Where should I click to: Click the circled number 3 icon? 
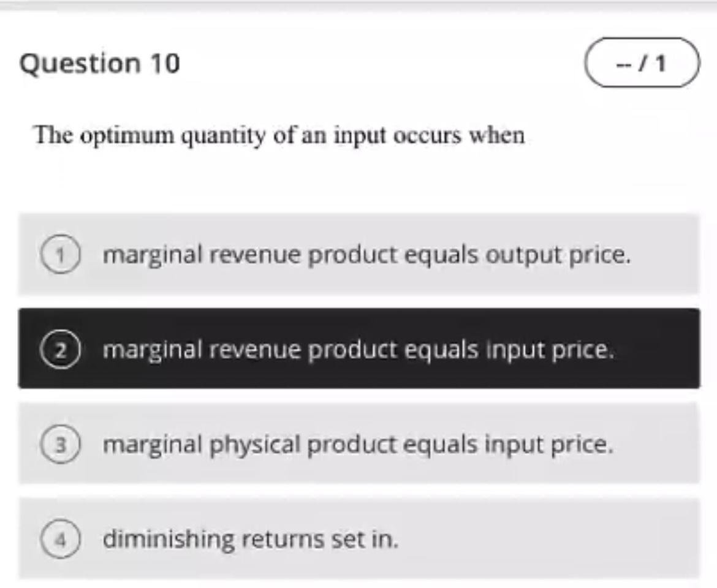(x=61, y=444)
